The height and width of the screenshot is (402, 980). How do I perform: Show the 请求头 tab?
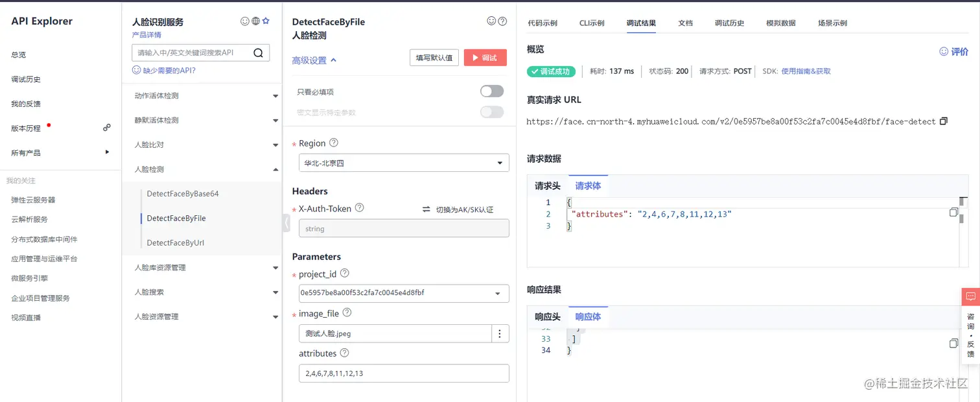548,186
